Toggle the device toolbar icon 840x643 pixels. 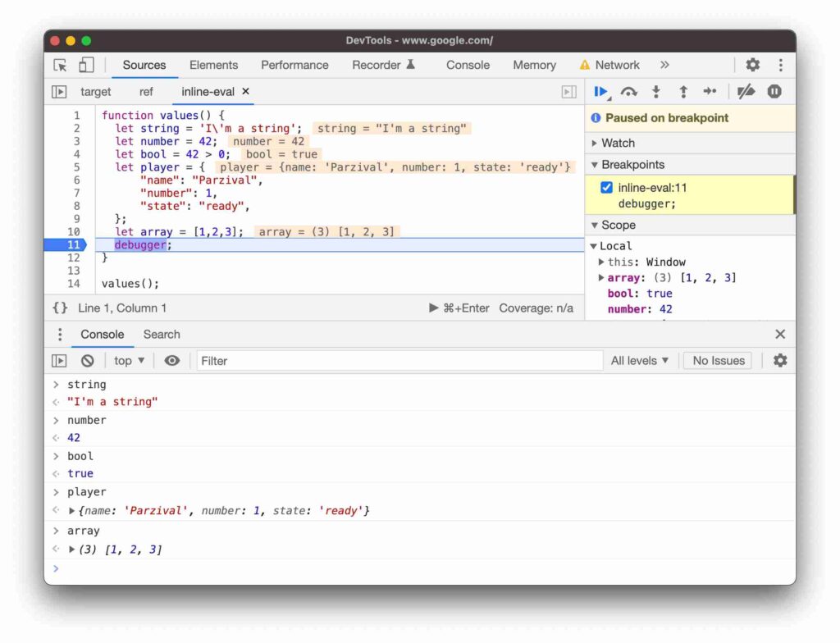[x=85, y=65]
